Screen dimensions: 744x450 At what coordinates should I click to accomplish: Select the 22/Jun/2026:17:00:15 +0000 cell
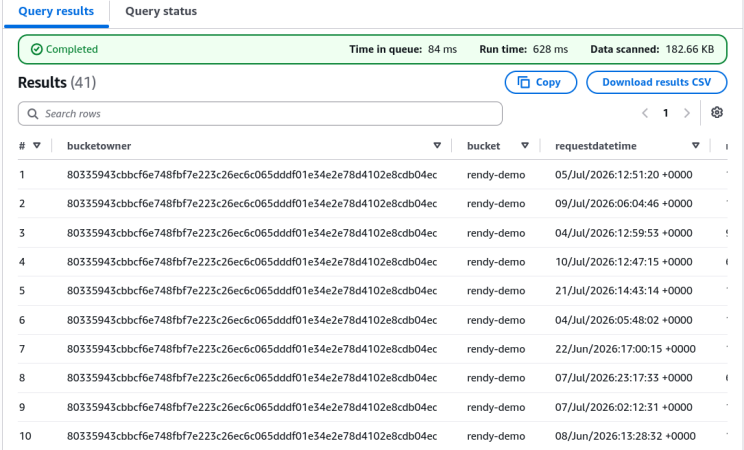pyautogui.click(x=625, y=349)
